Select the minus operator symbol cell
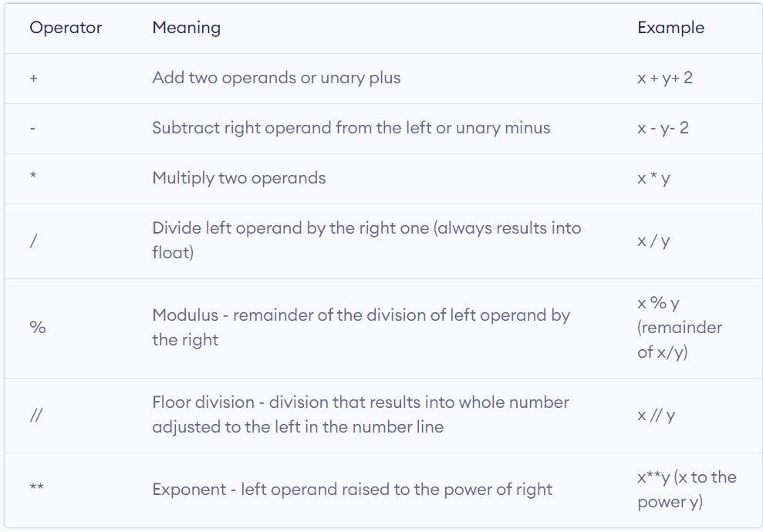 [x=32, y=129]
